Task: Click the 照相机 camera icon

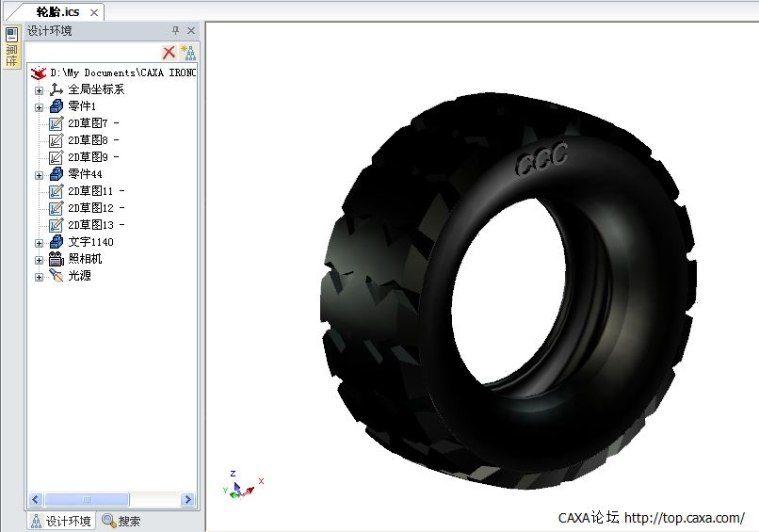Action: pos(57,259)
